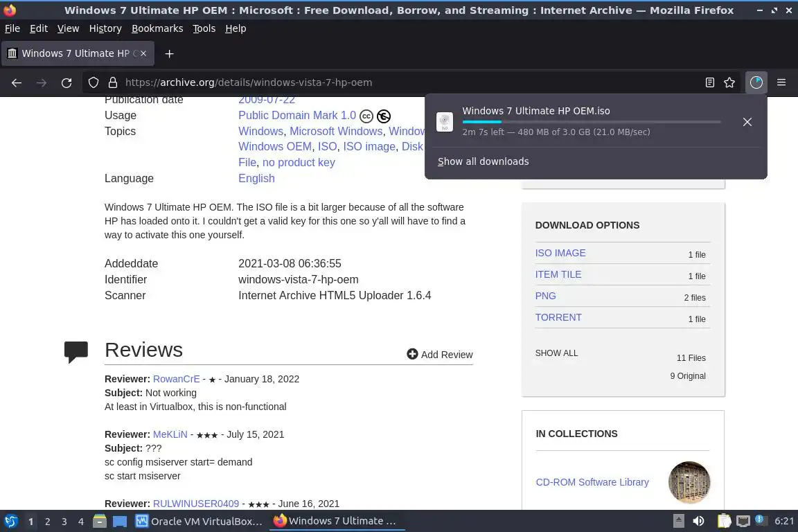Click the ISO file icon in downloads panel
798x532 pixels.
point(444,122)
